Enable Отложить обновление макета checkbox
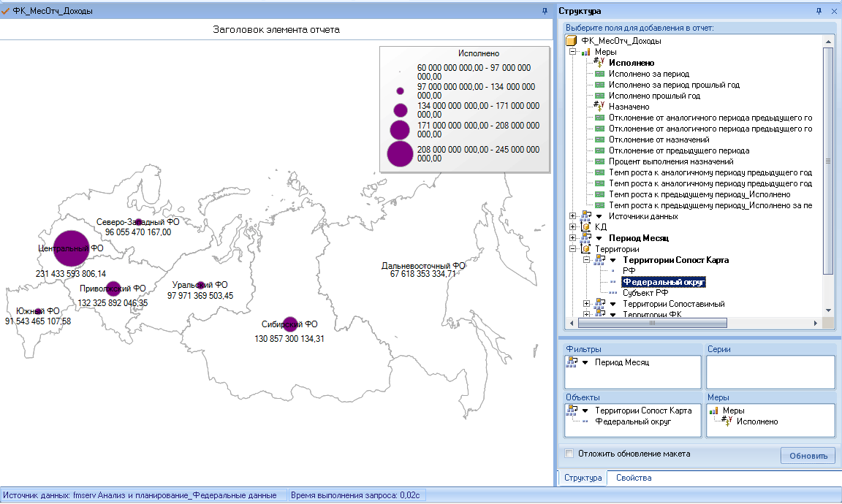 coord(569,454)
